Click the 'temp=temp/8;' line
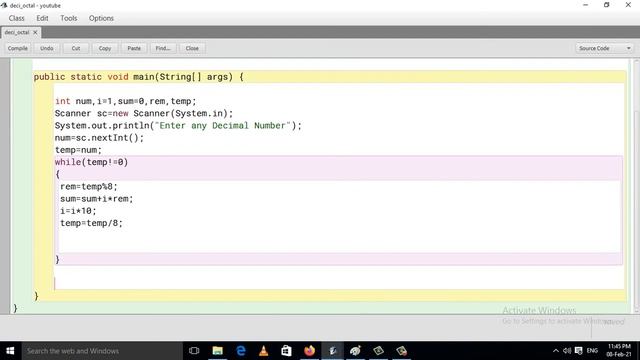 click(91, 223)
